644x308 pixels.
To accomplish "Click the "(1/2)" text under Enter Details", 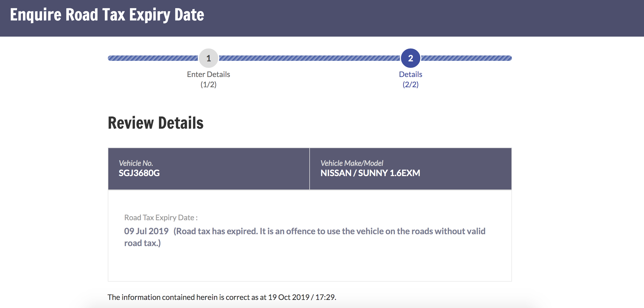I will (x=208, y=85).
